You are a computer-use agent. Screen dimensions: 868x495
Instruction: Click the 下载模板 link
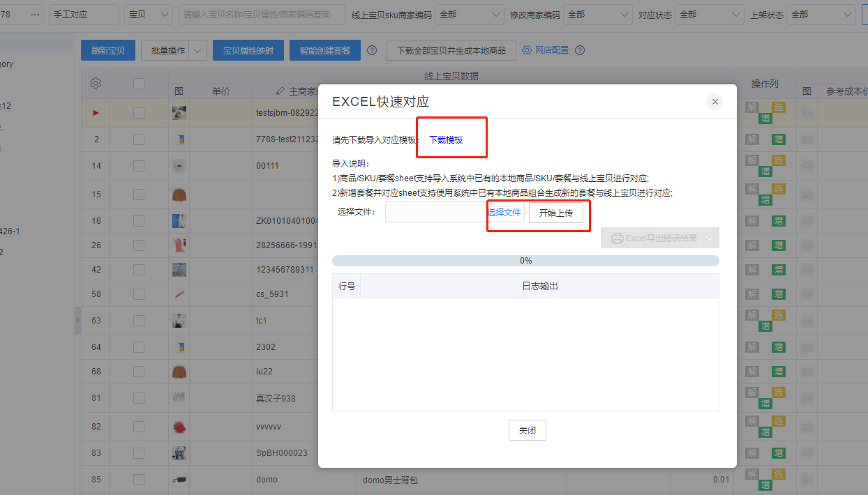pos(446,139)
